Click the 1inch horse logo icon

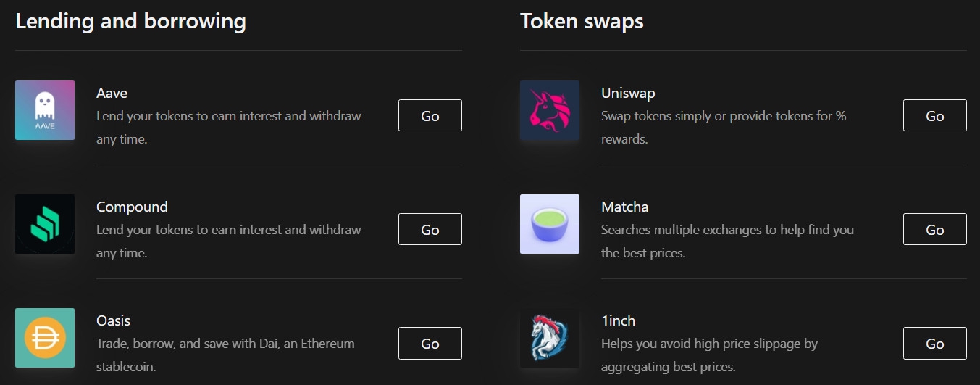(x=550, y=338)
